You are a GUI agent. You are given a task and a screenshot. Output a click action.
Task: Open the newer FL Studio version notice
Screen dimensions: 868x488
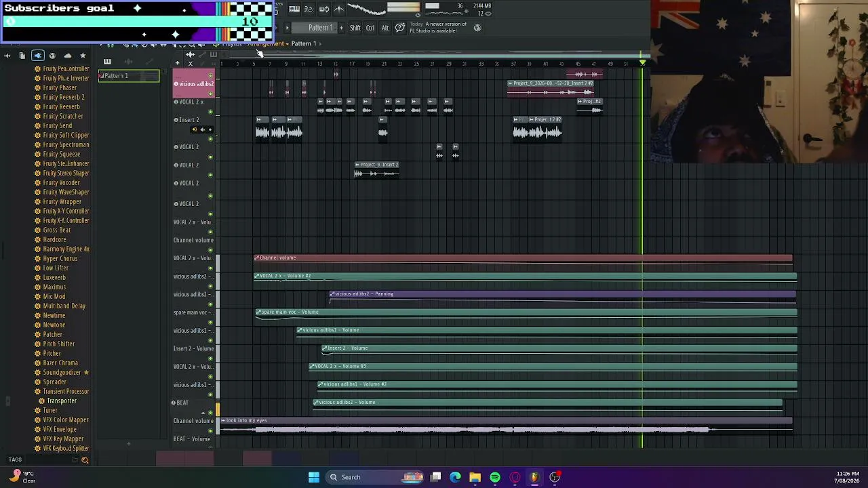[x=438, y=27]
